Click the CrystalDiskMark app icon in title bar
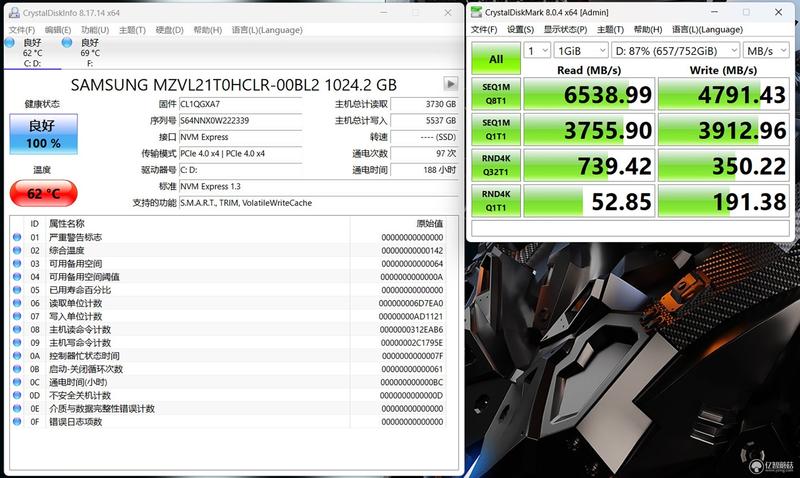Viewport: 800px width, 478px height. (x=476, y=12)
